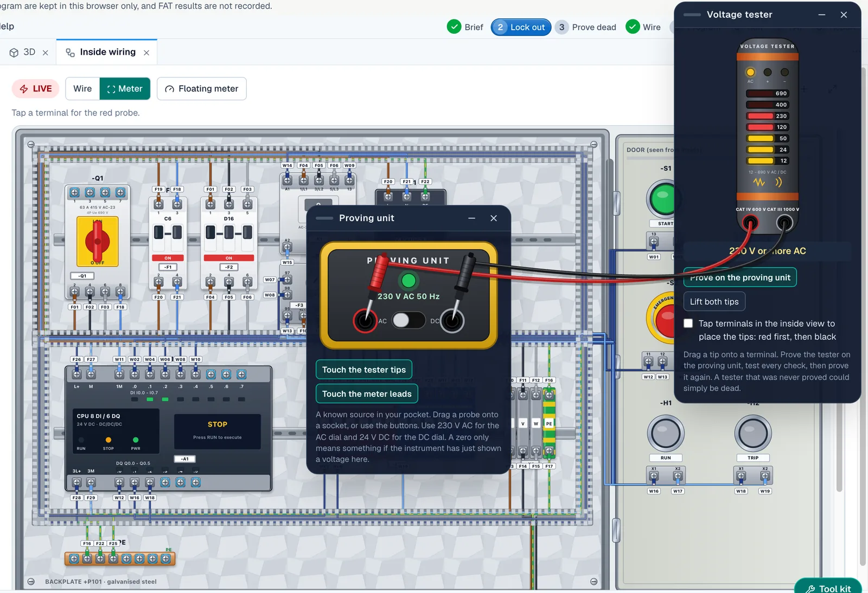Minimize the Proving unit panel
The image size is (868, 593).
471,218
